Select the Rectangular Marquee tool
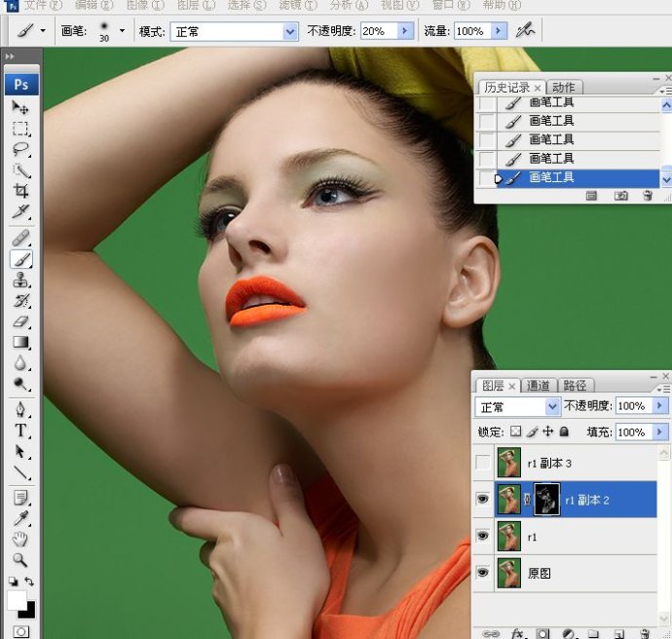672x639 pixels. point(20,129)
